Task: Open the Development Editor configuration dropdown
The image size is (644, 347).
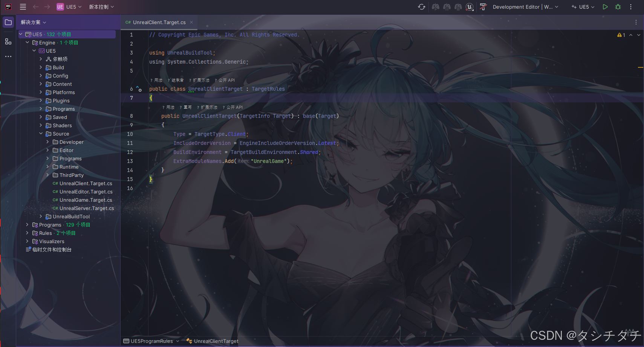Action: [x=525, y=7]
